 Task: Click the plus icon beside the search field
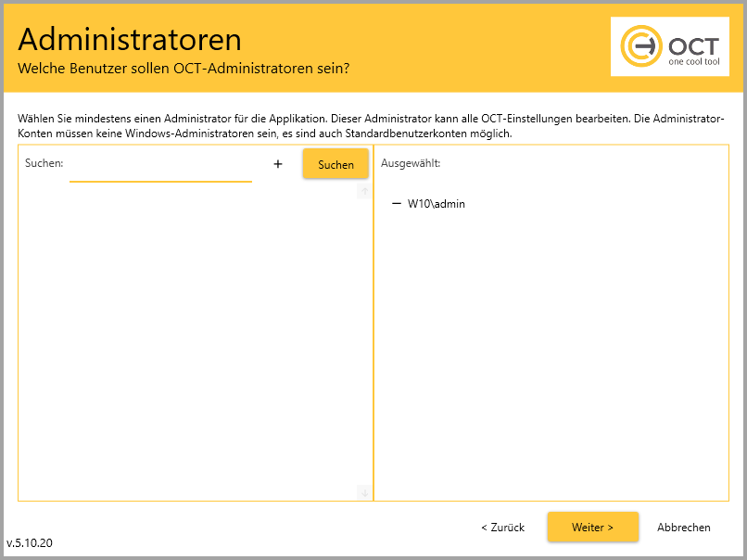277,164
